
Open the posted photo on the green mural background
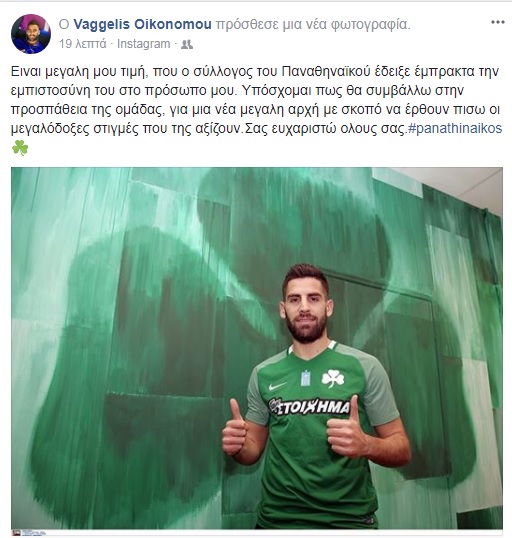tap(257, 348)
